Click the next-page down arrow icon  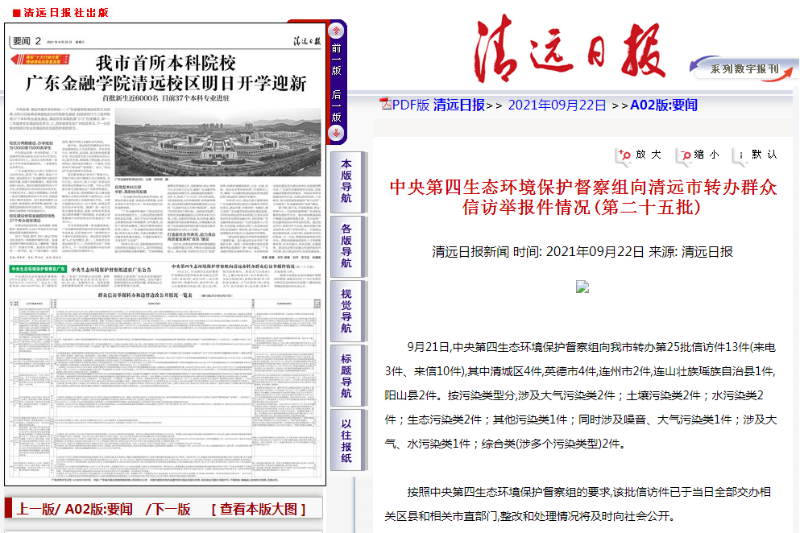tap(336, 134)
